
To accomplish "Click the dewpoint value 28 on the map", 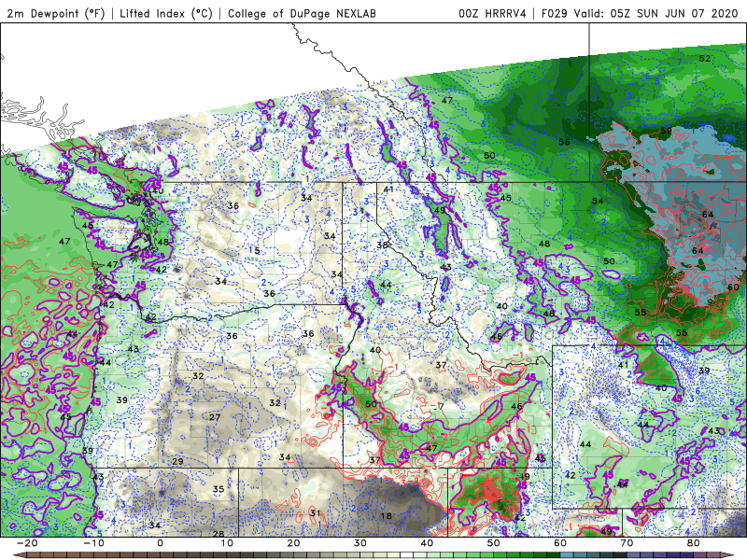I will tap(218, 534).
